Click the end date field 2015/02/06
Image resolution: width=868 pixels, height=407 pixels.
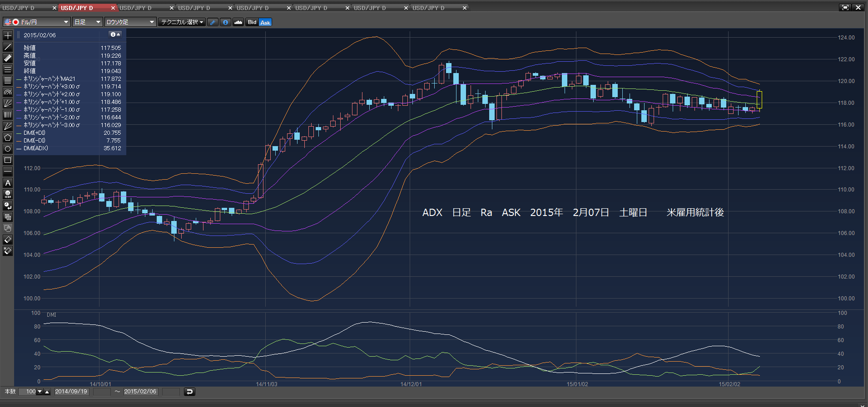(x=140, y=392)
